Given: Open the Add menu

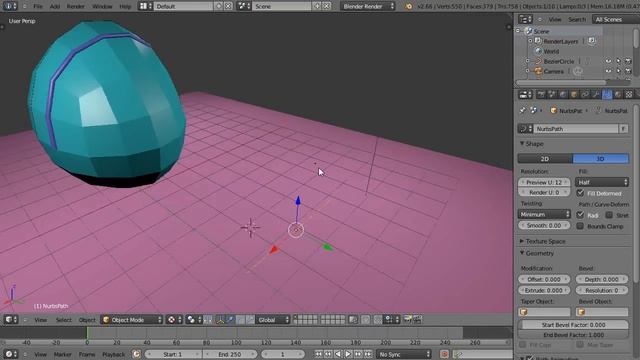Looking at the screenshot, I should pos(55,6).
